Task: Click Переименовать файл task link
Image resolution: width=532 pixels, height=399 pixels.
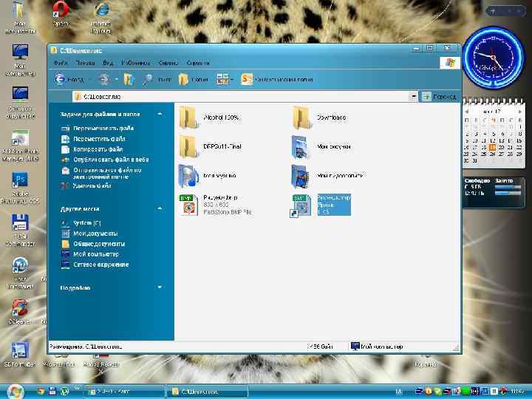Action: pos(103,129)
